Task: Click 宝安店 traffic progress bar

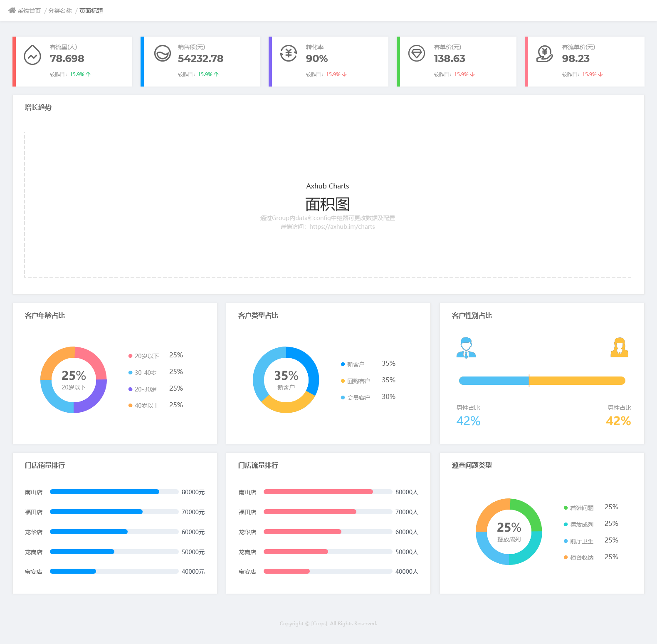Action: tap(328, 571)
